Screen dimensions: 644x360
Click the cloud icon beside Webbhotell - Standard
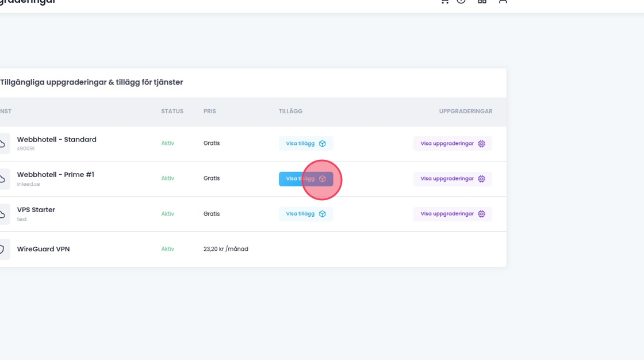[3, 144]
